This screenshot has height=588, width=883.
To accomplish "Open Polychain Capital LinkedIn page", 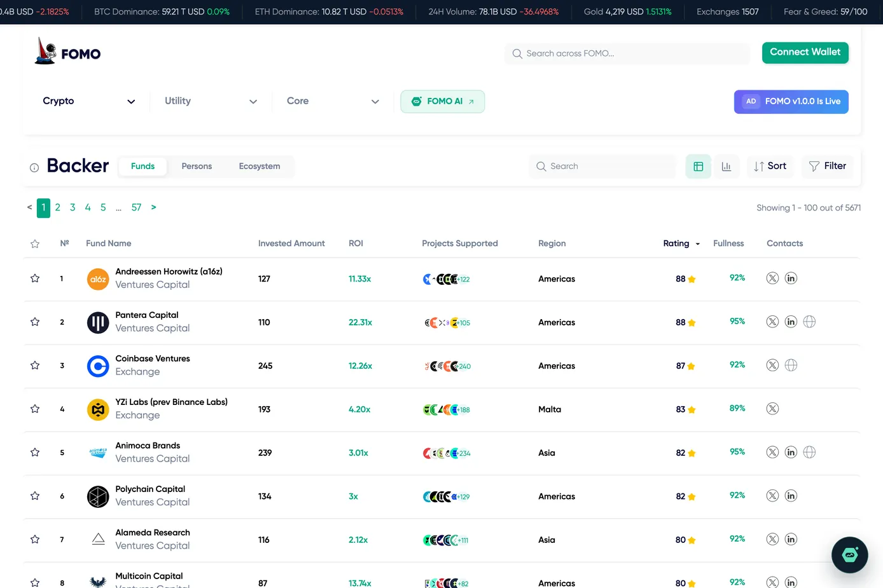I will click(x=791, y=496).
